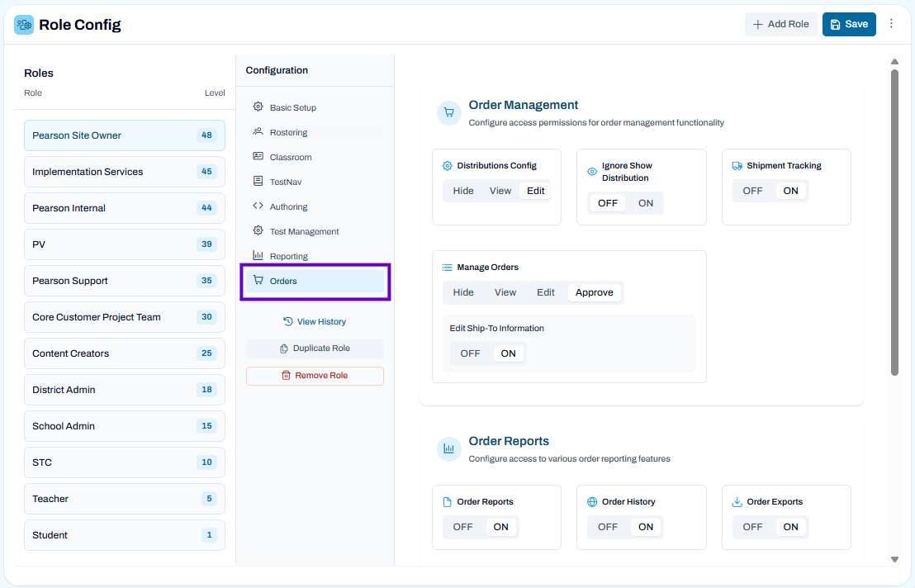
Task: Click the Ignore Show Distribution eye icon
Action: click(592, 172)
